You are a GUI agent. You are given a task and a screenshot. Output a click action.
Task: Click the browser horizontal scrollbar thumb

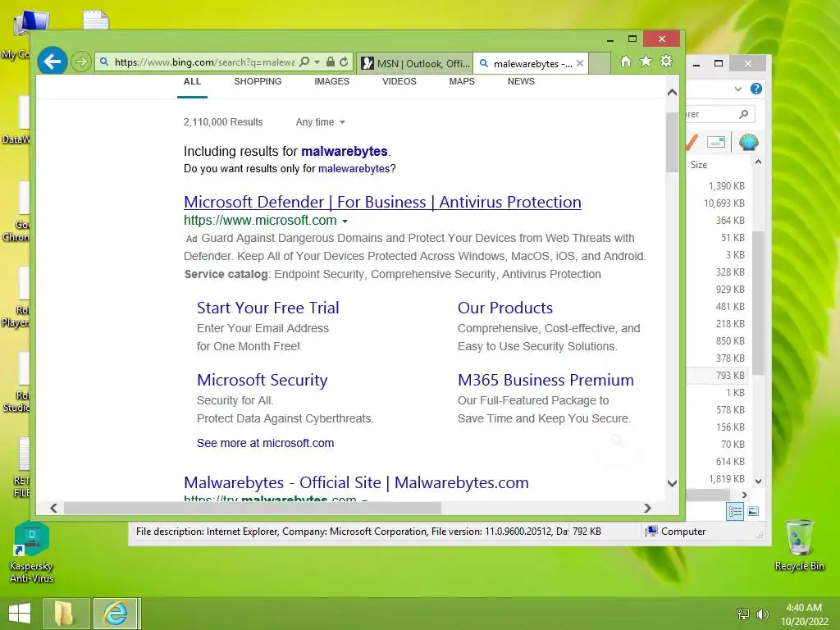[x=253, y=508]
